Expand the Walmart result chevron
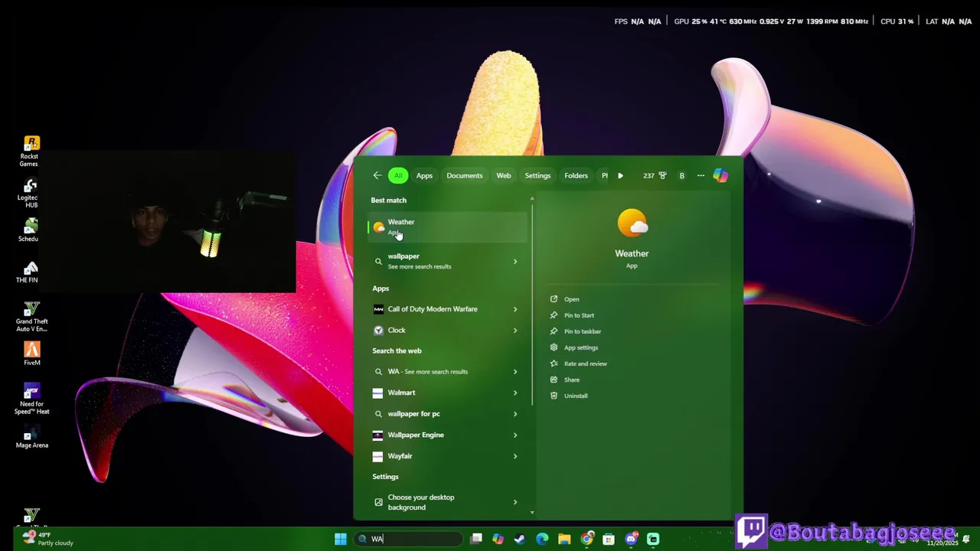980x551 pixels. 514,393
